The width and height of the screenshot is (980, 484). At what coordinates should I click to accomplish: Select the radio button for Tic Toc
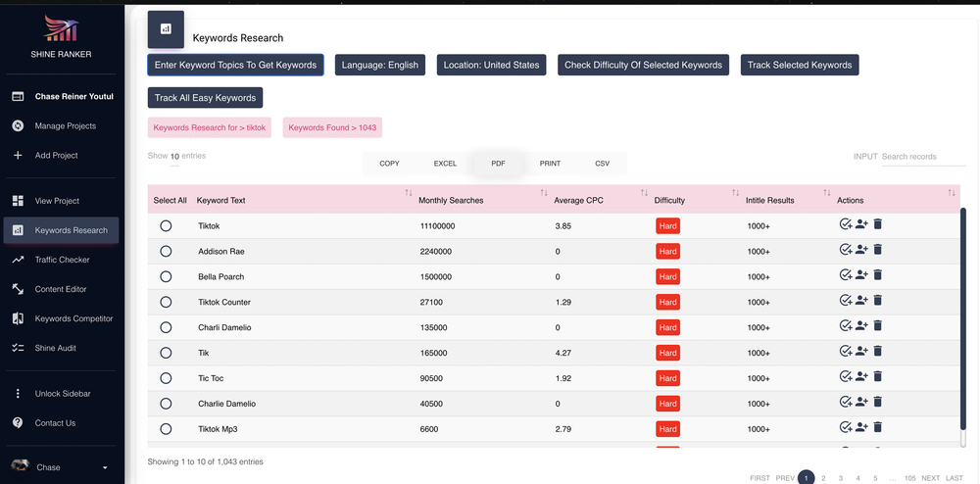pos(166,378)
